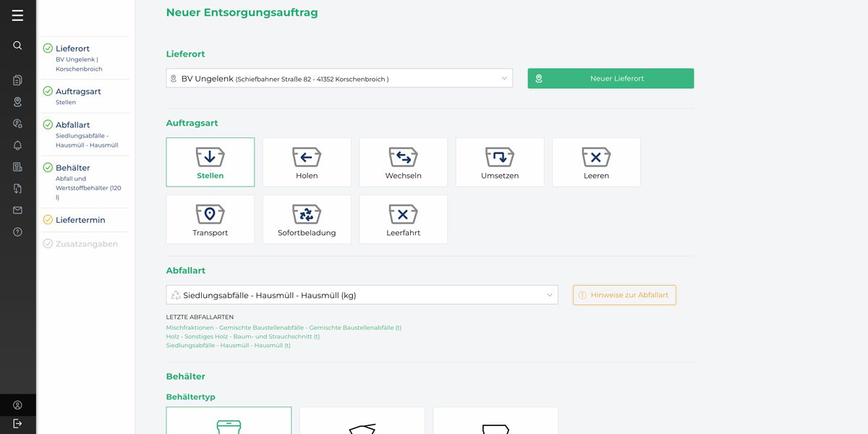The image size is (868, 434).
Task: Jump to the Liefertermin step in the sidebar
Action: click(x=80, y=220)
